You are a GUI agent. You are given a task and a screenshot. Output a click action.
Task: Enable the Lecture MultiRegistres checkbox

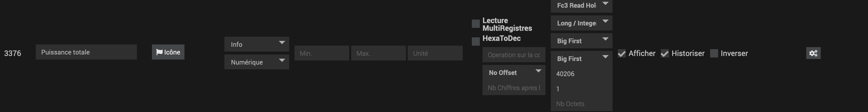475,24
